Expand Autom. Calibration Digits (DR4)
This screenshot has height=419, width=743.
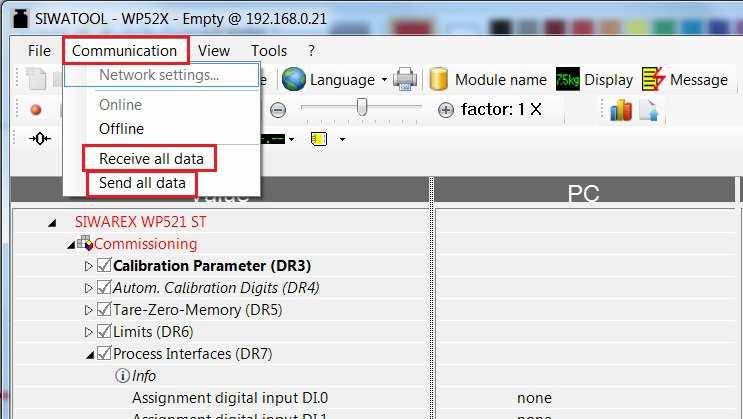pos(88,288)
